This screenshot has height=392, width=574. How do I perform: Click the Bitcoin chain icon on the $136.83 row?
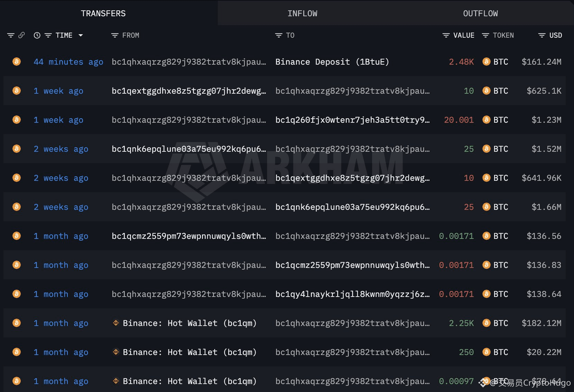point(17,265)
